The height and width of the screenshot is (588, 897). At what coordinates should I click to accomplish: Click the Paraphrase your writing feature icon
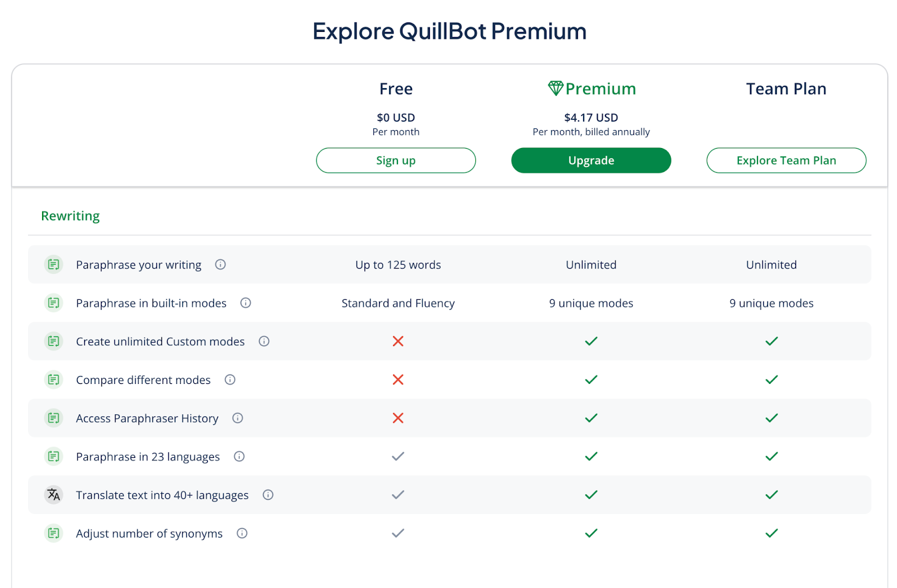pyautogui.click(x=53, y=265)
